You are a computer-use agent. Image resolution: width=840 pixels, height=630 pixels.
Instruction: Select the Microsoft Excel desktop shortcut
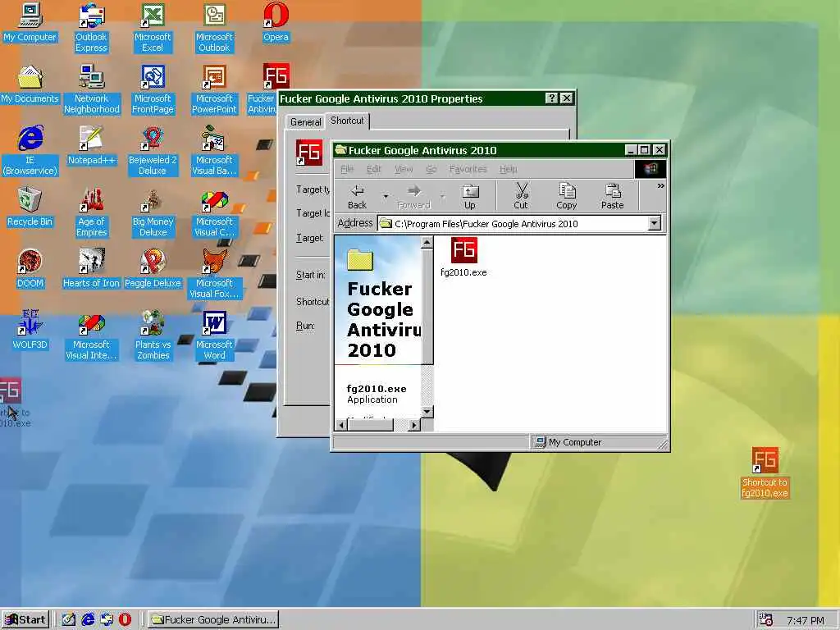(152, 28)
